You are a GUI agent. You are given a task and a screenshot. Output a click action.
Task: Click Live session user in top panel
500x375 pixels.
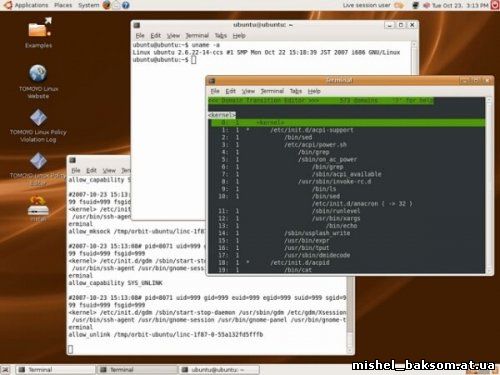[366, 5]
